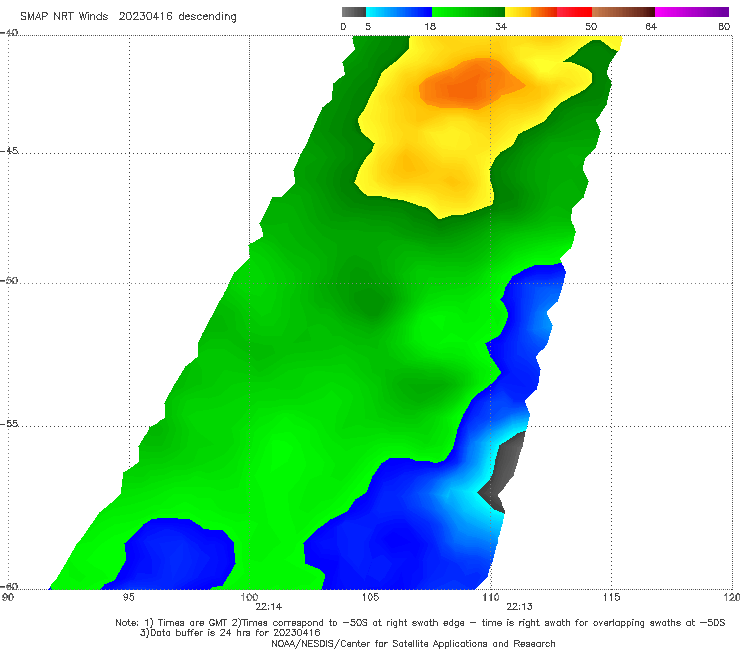
Task: Click the isolated blue patch near 96 longitude
Action: pos(177,553)
